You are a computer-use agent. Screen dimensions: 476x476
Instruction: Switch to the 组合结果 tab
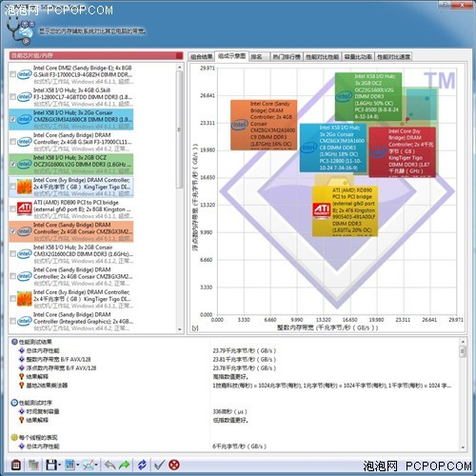pos(201,57)
